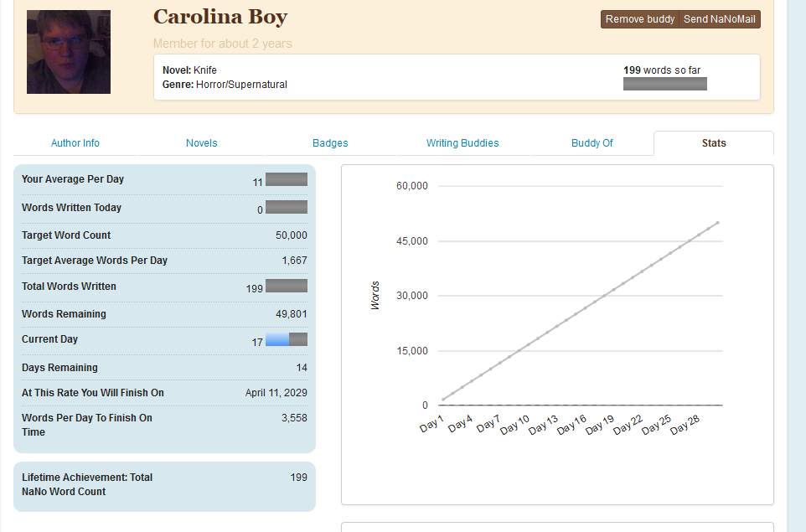The image size is (806, 532).
Task: Click the 45,000 chart axis label
Action: click(x=411, y=241)
